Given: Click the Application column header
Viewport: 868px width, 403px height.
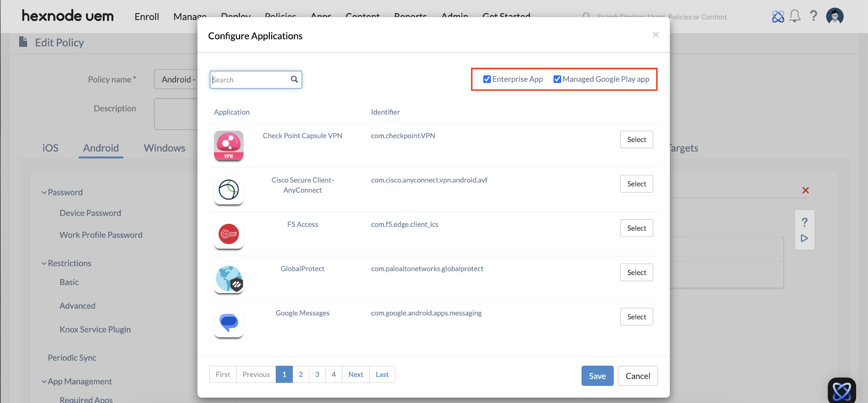Looking at the screenshot, I should pos(232,112).
